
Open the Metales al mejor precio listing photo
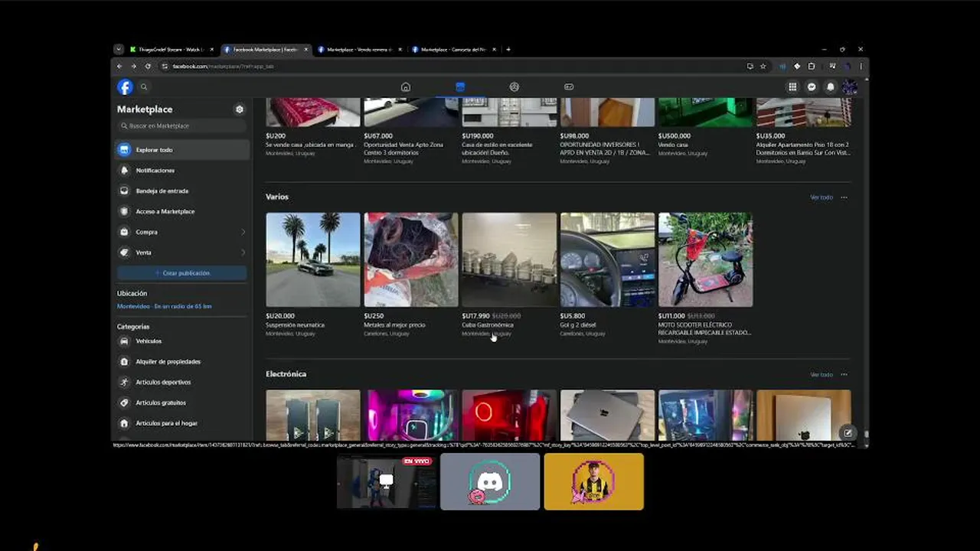click(411, 259)
